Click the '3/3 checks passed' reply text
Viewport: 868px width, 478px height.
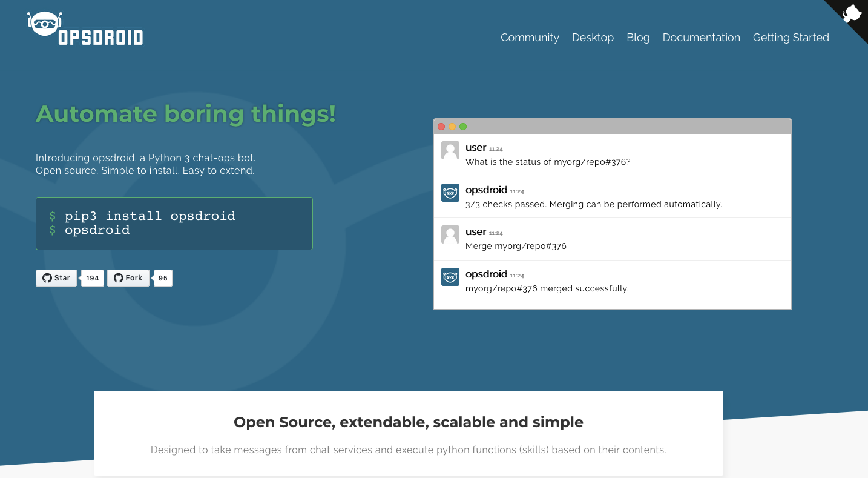(594, 204)
